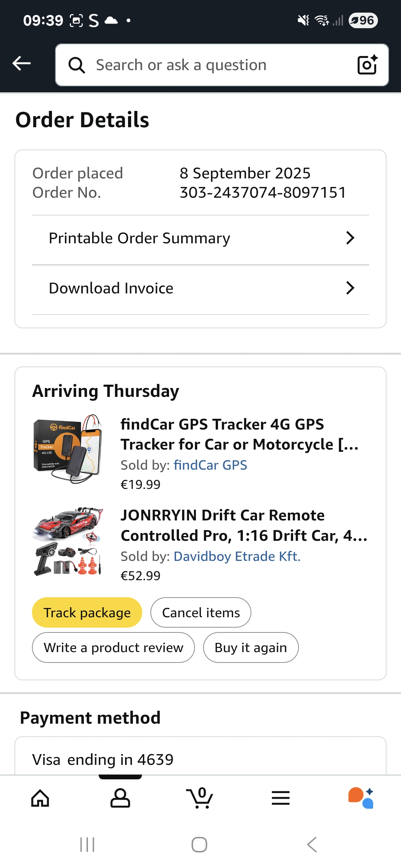Tap Buy it again button
The height and width of the screenshot is (868, 401).
tap(251, 648)
